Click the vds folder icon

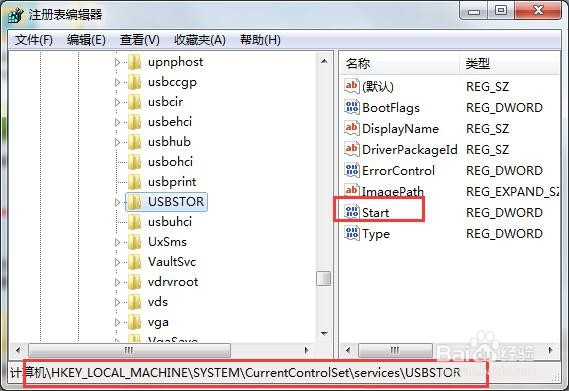pyautogui.click(x=135, y=302)
